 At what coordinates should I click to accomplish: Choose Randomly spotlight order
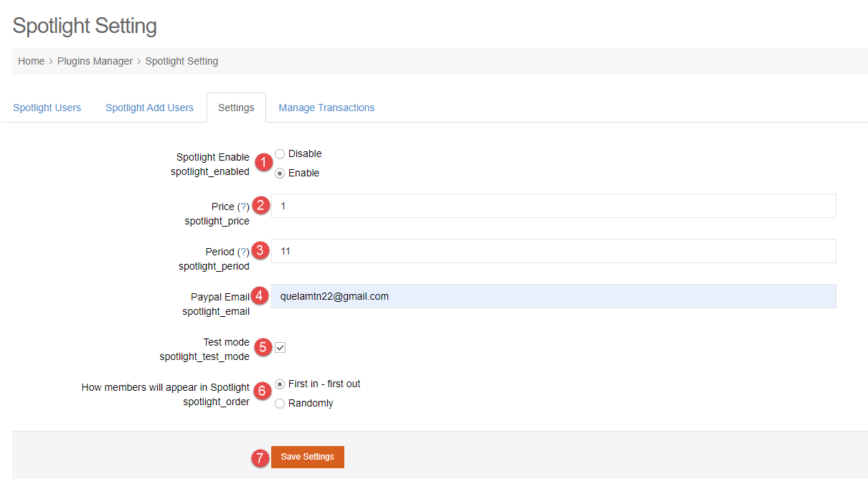click(x=280, y=403)
